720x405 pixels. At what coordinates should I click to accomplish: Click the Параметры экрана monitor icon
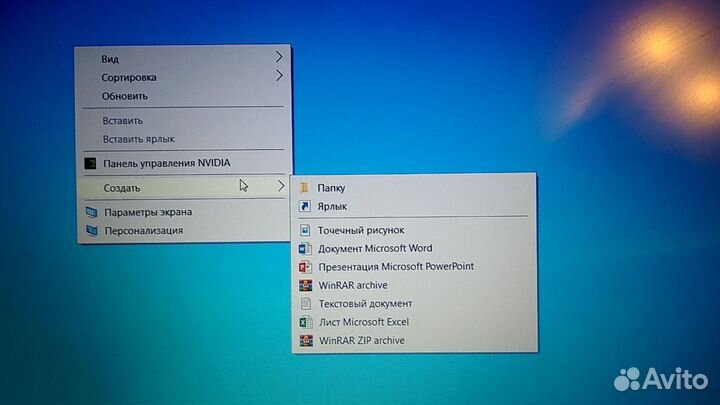[91, 212]
